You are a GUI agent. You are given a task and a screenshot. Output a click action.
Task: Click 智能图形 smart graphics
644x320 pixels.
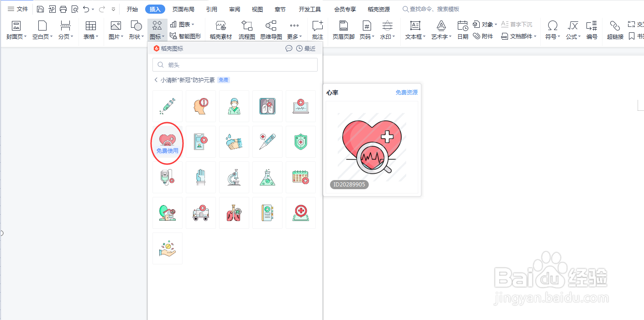[x=185, y=36]
